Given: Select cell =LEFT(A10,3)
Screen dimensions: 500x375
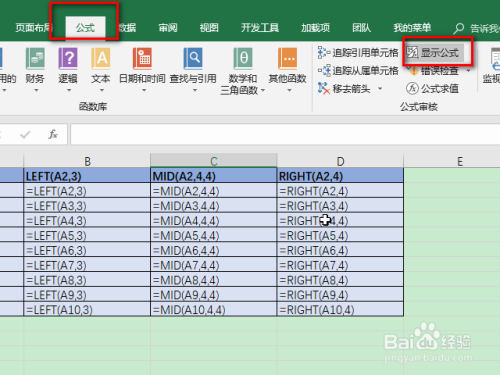Looking at the screenshot, I should click(87, 310).
